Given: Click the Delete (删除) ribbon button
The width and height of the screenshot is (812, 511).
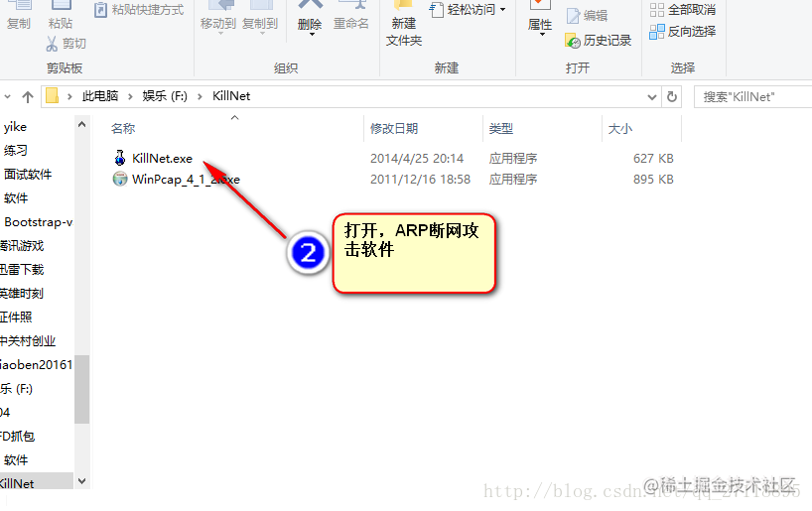Looking at the screenshot, I should click(310, 18).
